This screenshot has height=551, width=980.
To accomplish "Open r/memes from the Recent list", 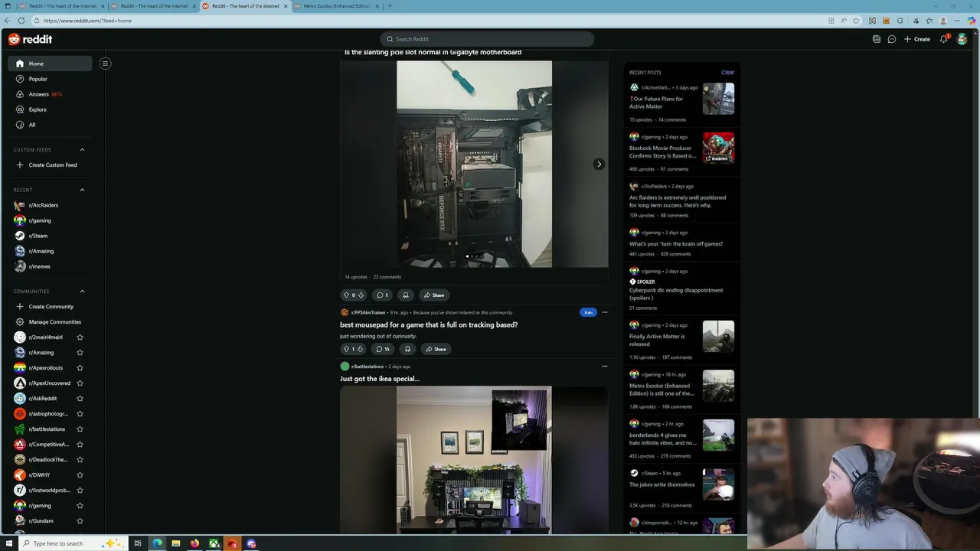I will coord(51,266).
